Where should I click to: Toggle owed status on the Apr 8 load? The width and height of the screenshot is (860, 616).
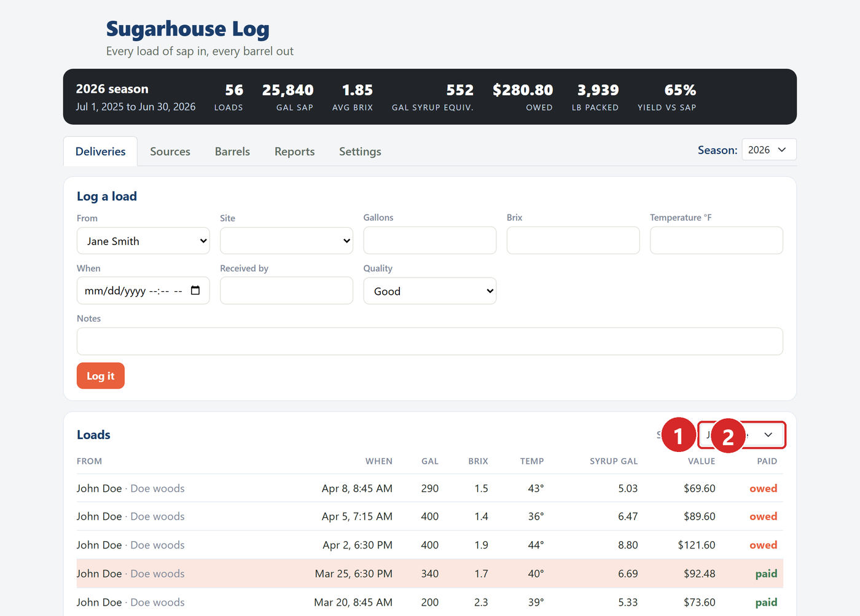(763, 488)
